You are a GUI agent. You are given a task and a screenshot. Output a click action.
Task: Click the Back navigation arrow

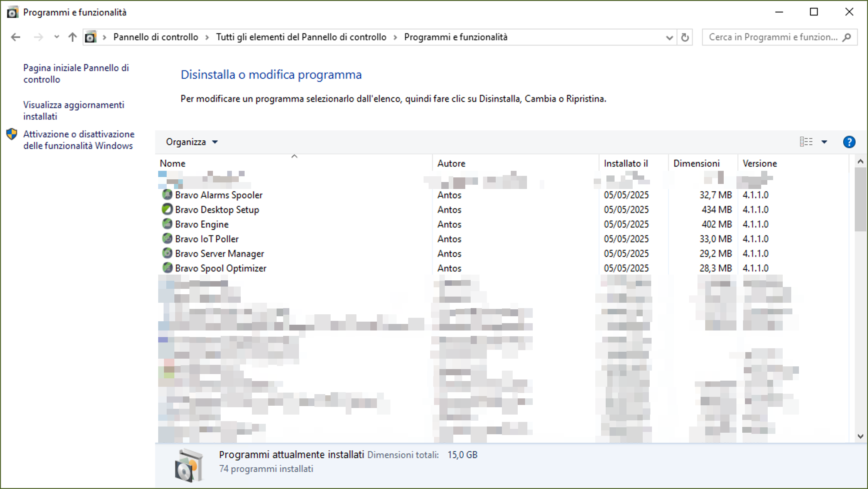pos(15,37)
